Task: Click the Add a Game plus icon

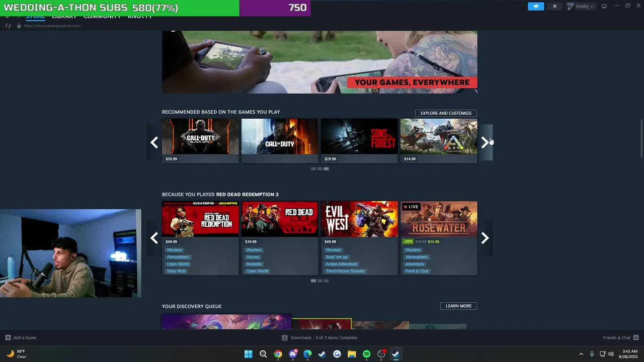Action: tap(8, 337)
